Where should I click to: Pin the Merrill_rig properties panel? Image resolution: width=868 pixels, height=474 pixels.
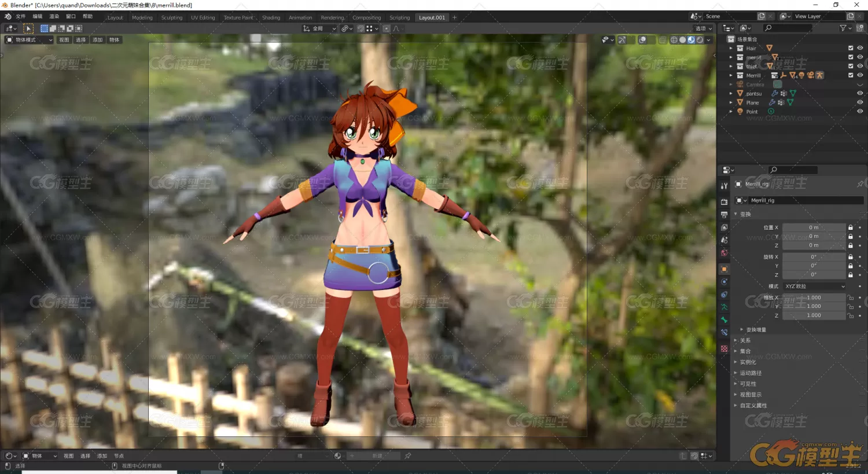click(860, 184)
